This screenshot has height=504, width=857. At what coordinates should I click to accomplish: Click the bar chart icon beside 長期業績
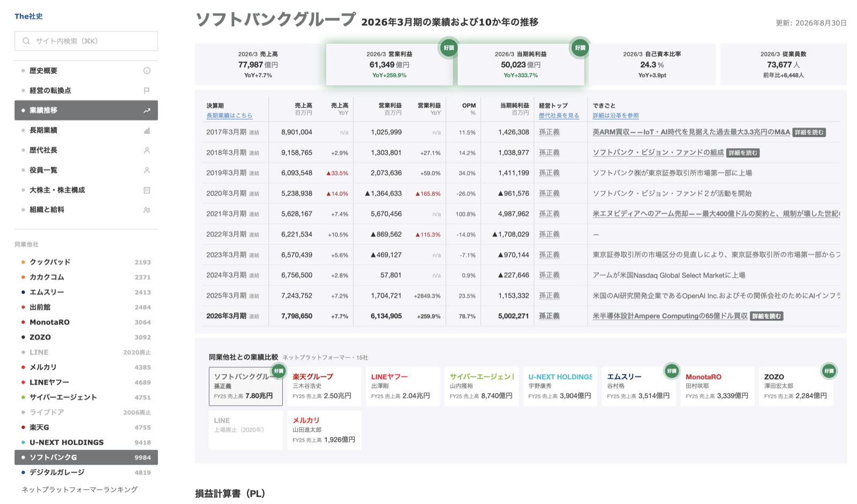pyautogui.click(x=147, y=130)
